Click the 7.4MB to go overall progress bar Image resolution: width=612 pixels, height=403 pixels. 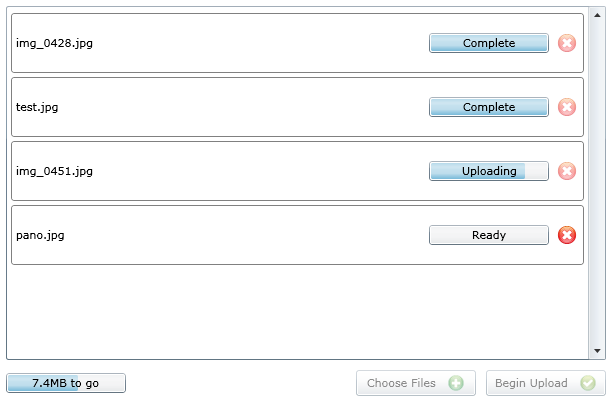point(66,383)
